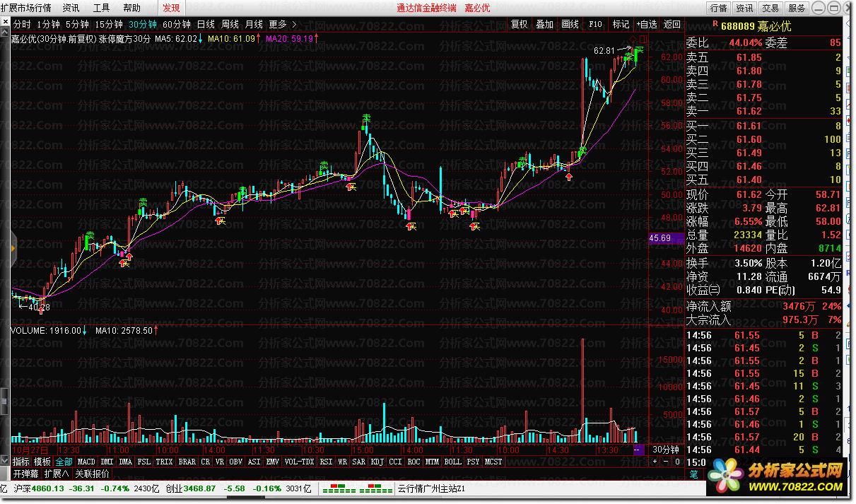The height and width of the screenshot is (504, 856).
Task: Select the BOLL indicator tab
Action: point(453,462)
